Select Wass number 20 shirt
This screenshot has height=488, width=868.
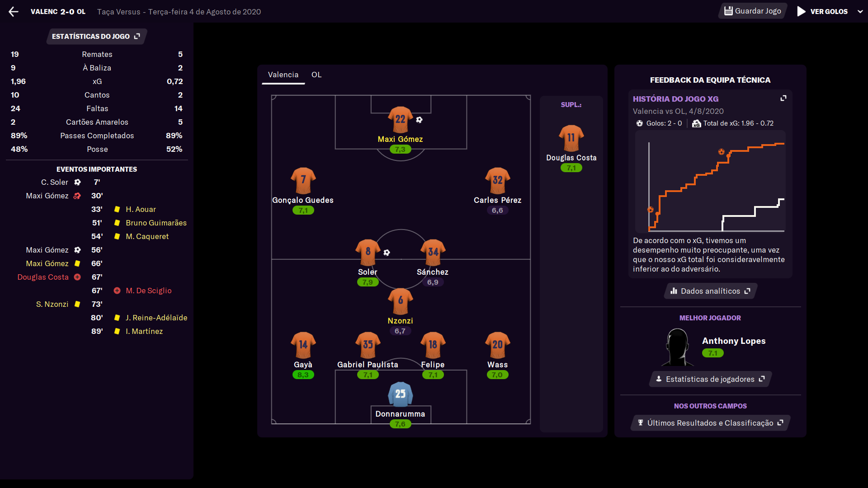click(x=497, y=345)
